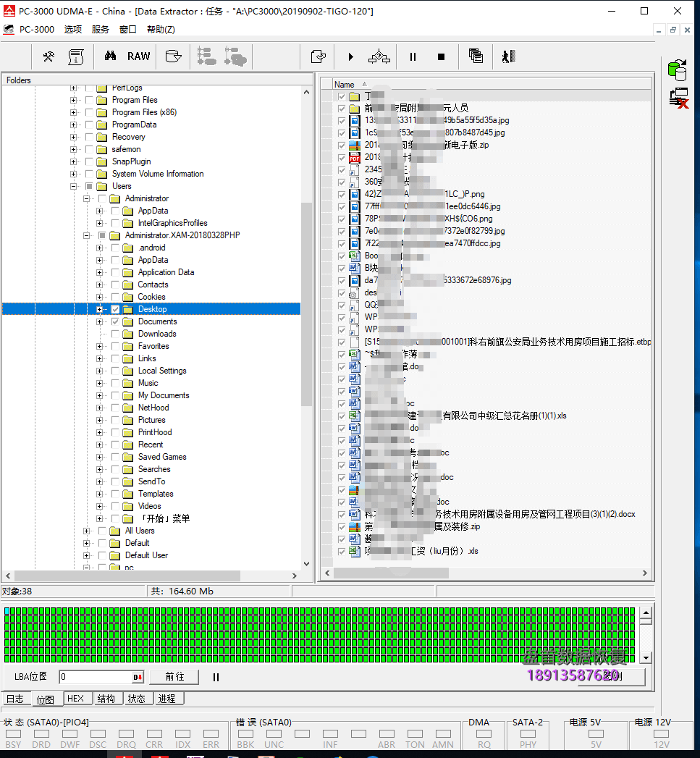Image resolution: width=700 pixels, height=758 pixels.
Task: Click the folder tree vertical scrollbar
Action: (x=306, y=305)
